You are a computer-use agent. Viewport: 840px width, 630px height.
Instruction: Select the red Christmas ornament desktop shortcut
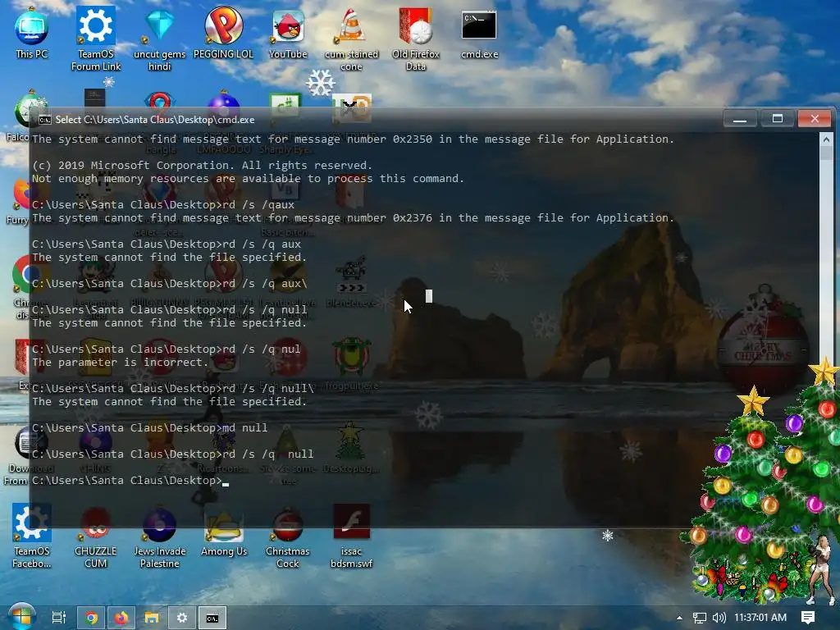(x=288, y=536)
